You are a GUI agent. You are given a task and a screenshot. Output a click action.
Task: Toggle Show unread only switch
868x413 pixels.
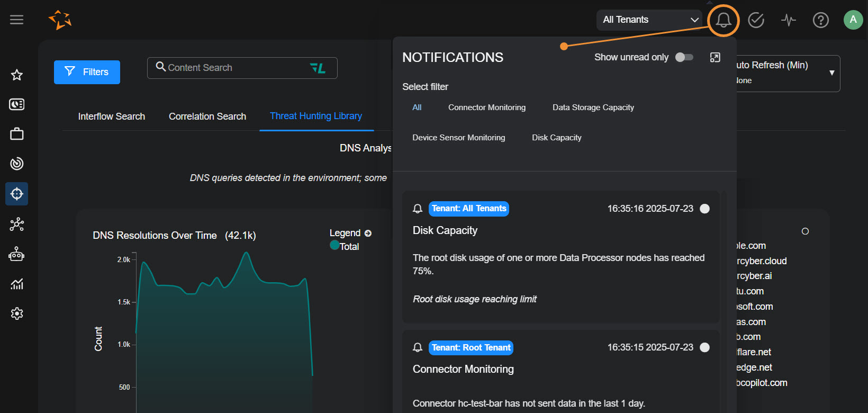(x=684, y=57)
